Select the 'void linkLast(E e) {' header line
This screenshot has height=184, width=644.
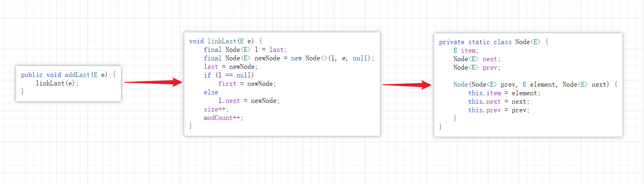pyautogui.click(x=226, y=41)
